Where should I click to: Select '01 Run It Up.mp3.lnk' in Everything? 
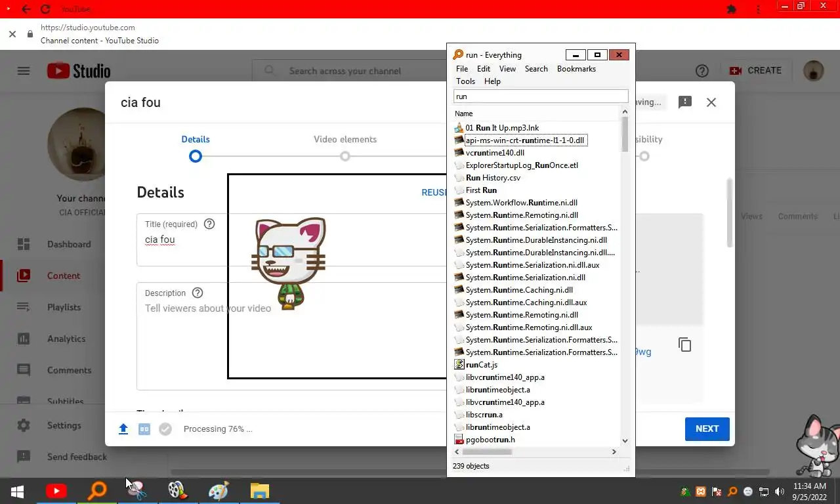pyautogui.click(x=502, y=128)
